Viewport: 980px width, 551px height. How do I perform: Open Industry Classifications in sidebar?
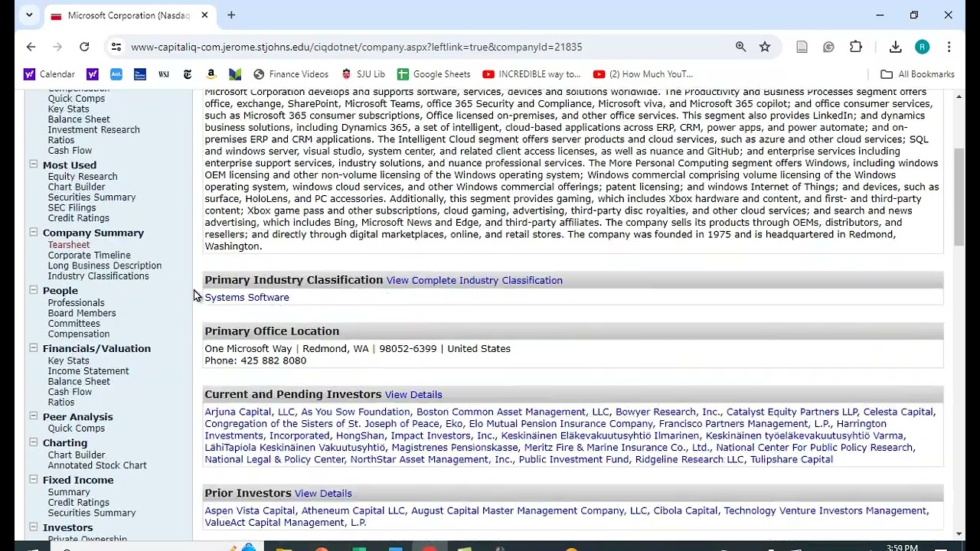pyautogui.click(x=99, y=276)
